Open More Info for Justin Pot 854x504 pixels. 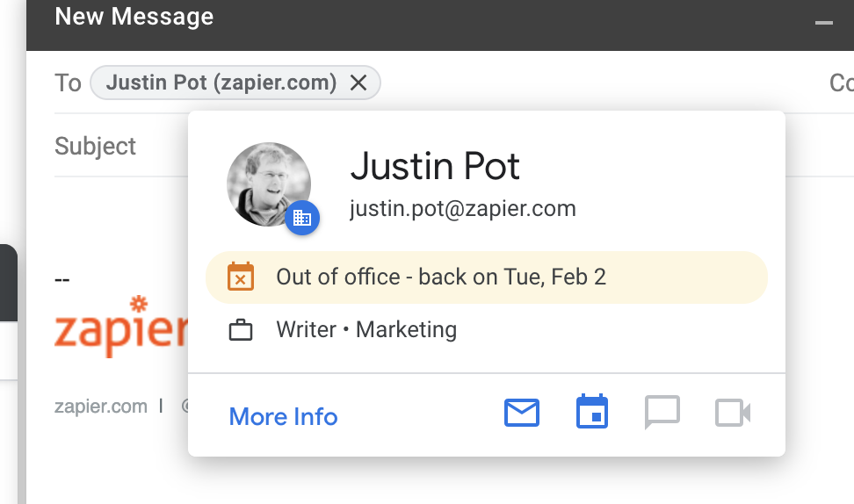283,416
